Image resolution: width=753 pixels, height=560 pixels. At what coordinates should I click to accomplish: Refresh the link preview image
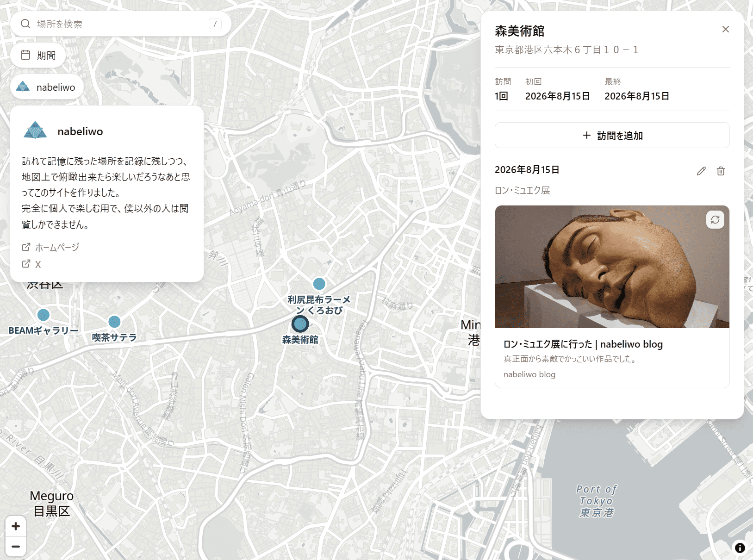click(715, 219)
